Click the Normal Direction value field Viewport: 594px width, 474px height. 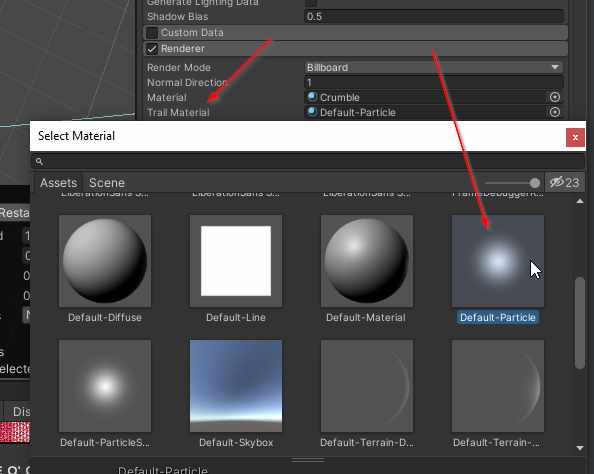[x=434, y=83]
